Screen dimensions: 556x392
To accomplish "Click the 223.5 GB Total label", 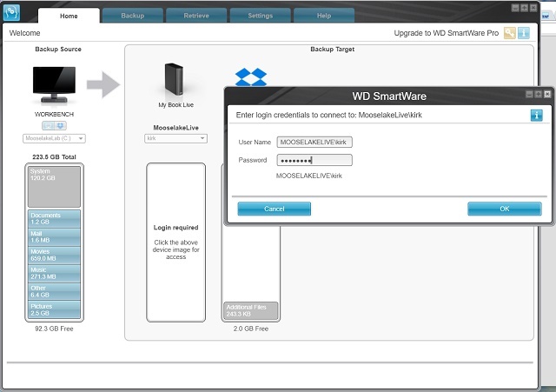I will coord(54,156).
